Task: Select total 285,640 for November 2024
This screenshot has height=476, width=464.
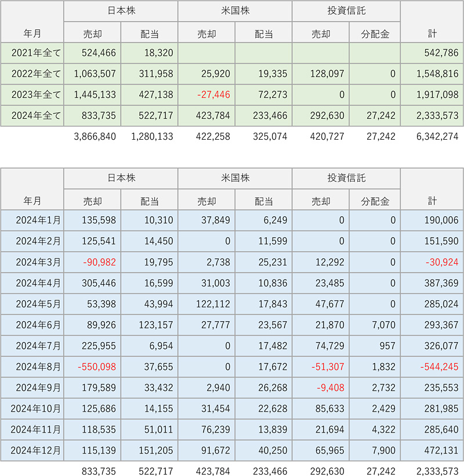Action: coord(441,430)
